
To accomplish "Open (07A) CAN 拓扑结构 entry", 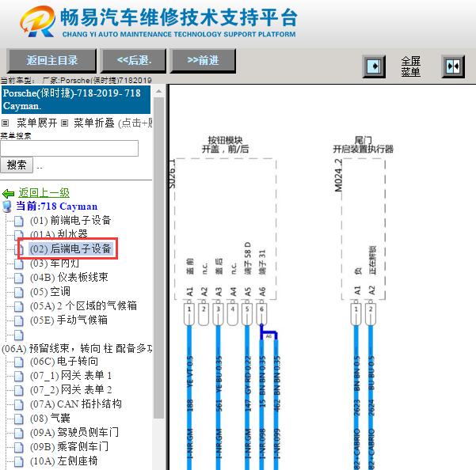I will [x=76, y=404].
